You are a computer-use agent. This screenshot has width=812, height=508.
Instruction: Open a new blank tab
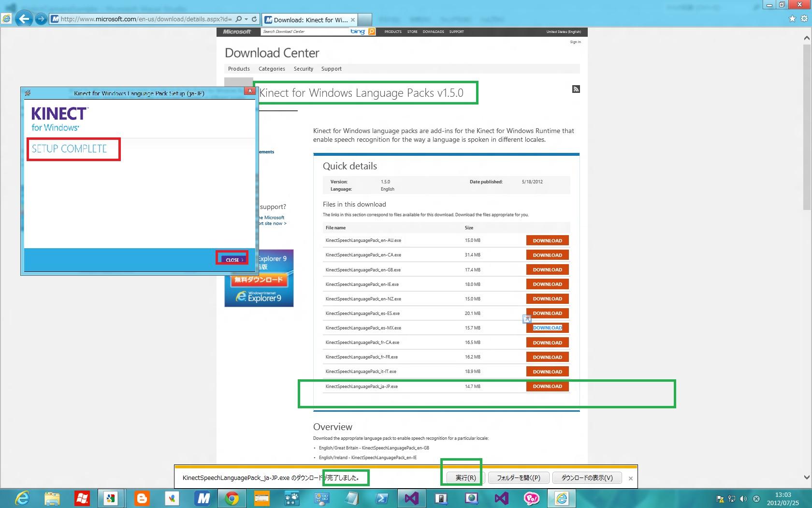[x=365, y=20]
